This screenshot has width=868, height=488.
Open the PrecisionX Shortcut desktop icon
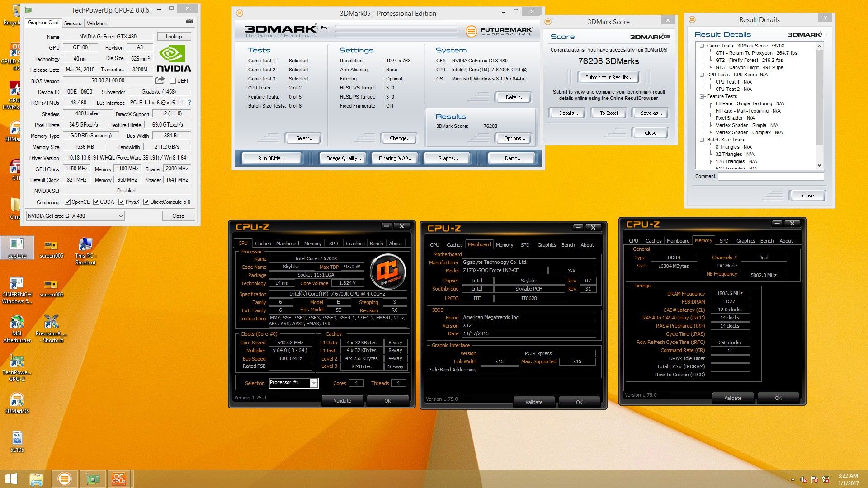click(51, 329)
